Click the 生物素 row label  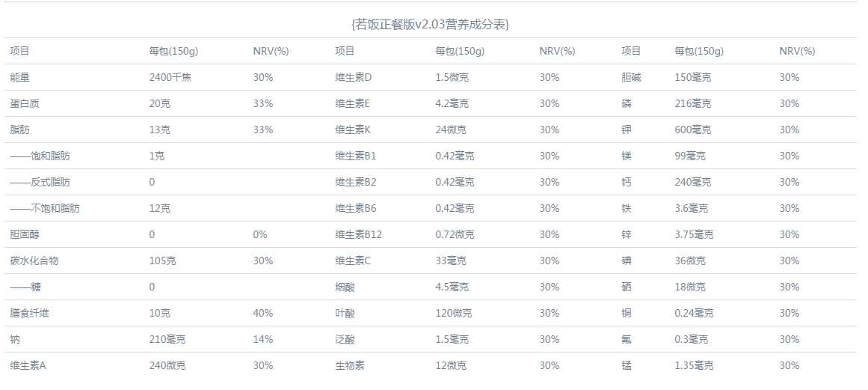click(x=350, y=365)
